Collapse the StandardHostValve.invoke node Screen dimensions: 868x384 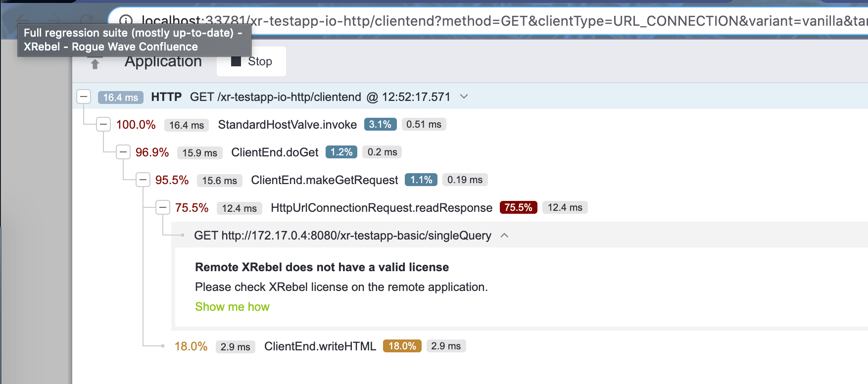pos(103,124)
